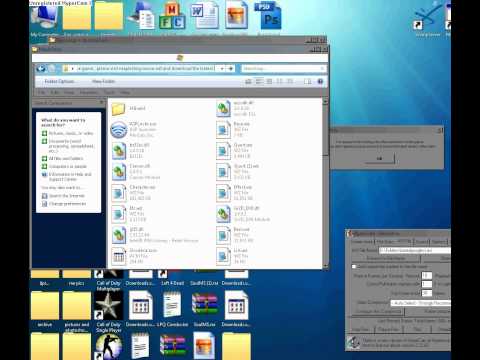The height and width of the screenshot is (360, 480).
Task: Open the pictures and screenshots desktop folder
Action: click(77, 313)
